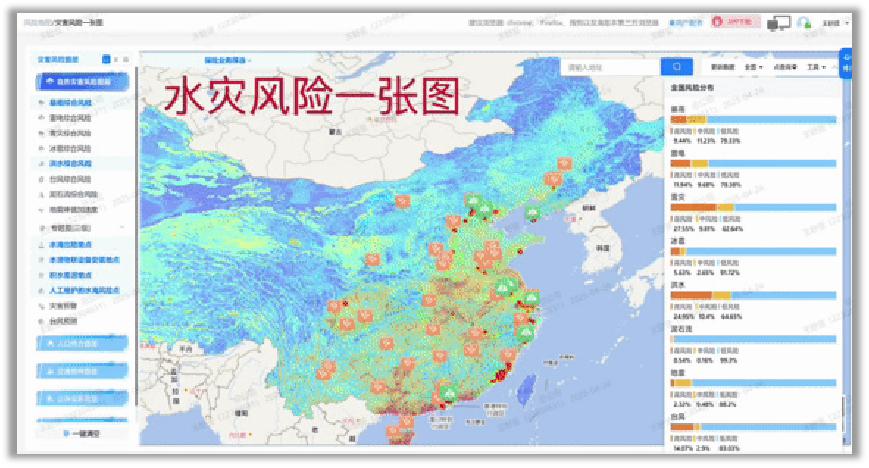The width and height of the screenshot is (869, 468).
Task: Click the blue map search button
Action: click(677, 67)
